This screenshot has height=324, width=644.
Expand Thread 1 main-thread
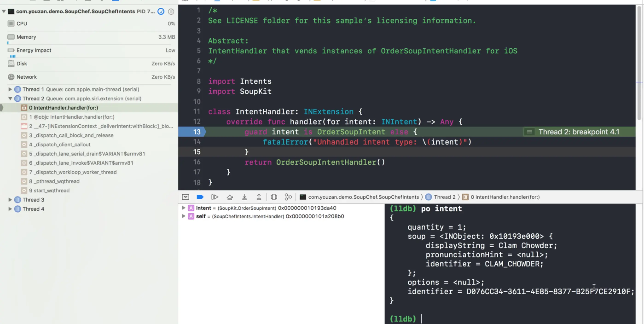10,89
